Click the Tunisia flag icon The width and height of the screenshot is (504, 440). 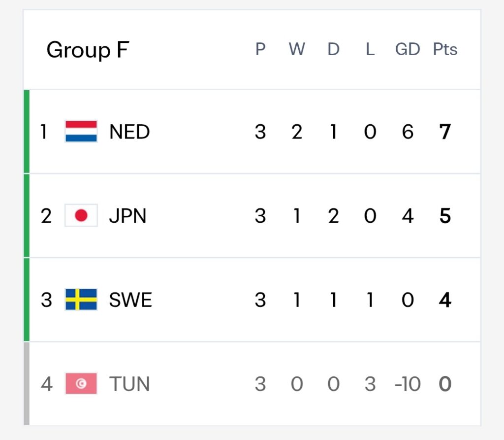pyautogui.click(x=81, y=383)
